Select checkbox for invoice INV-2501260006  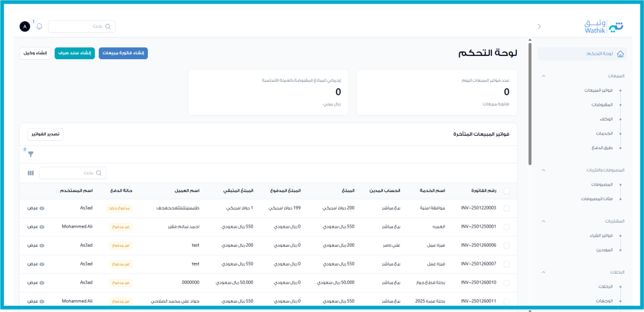click(507, 245)
